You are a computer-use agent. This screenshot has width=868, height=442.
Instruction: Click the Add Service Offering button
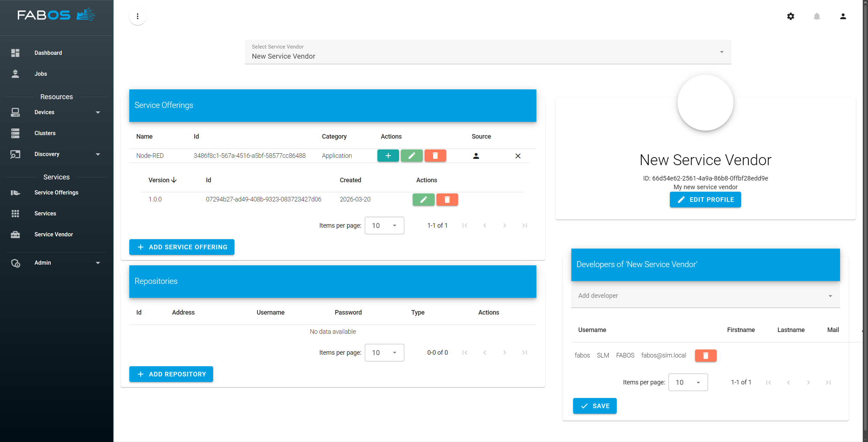click(x=182, y=247)
